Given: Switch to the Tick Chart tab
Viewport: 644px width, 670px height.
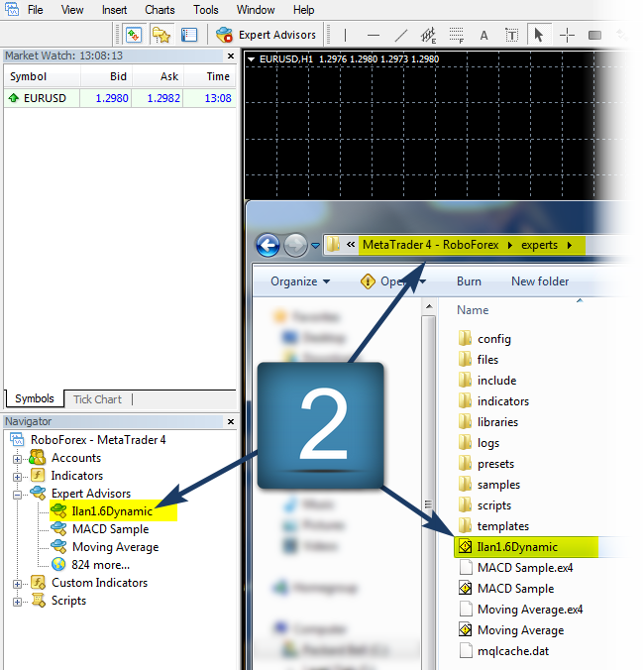Looking at the screenshot, I should [97, 399].
